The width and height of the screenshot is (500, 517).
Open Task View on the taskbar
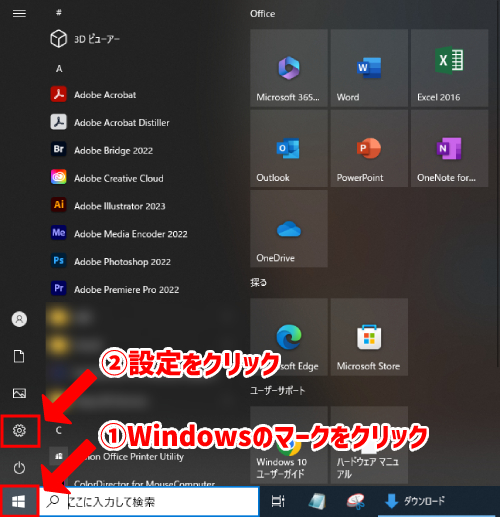[x=278, y=501]
